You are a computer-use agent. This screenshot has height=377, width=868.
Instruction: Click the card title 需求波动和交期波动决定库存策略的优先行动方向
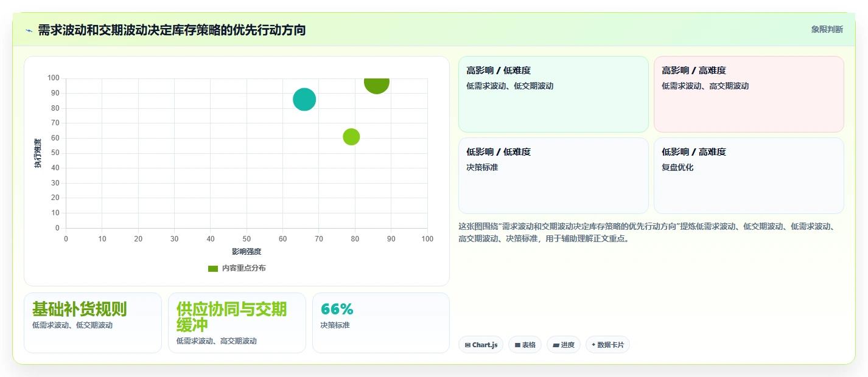coord(172,30)
